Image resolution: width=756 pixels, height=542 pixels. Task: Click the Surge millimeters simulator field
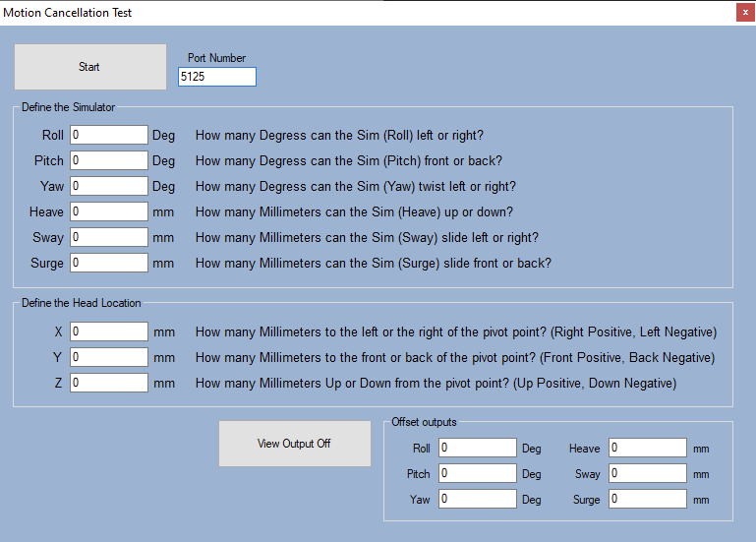pyautogui.click(x=108, y=263)
